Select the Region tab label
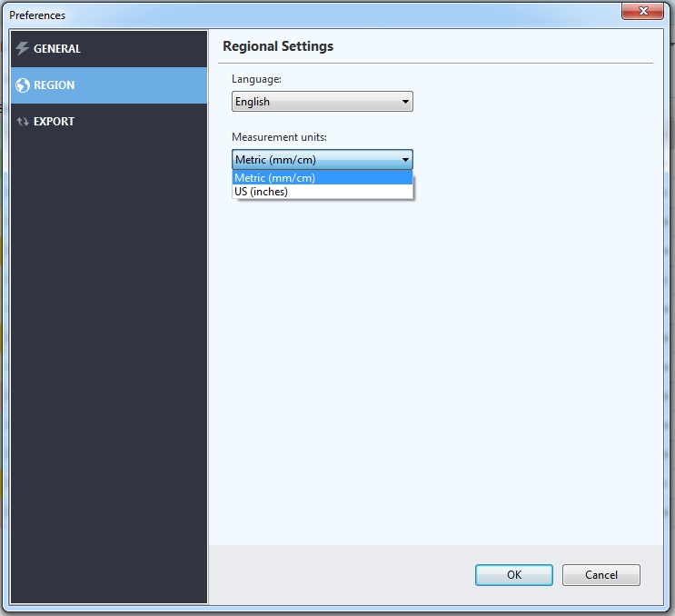The image size is (675, 616). (55, 85)
